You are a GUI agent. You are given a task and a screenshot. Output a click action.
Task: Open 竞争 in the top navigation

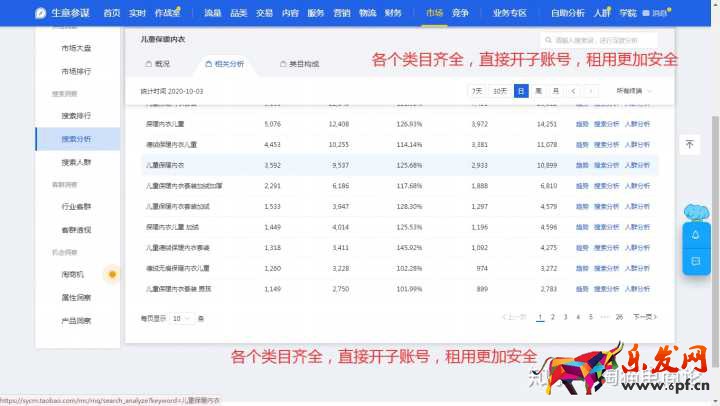pyautogui.click(x=460, y=13)
